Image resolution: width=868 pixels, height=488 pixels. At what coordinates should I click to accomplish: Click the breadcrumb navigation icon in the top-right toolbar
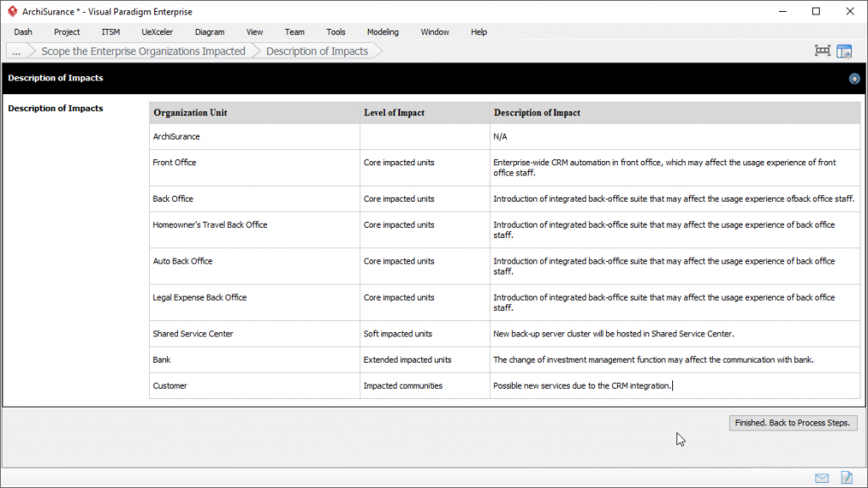(x=822, y=51)
